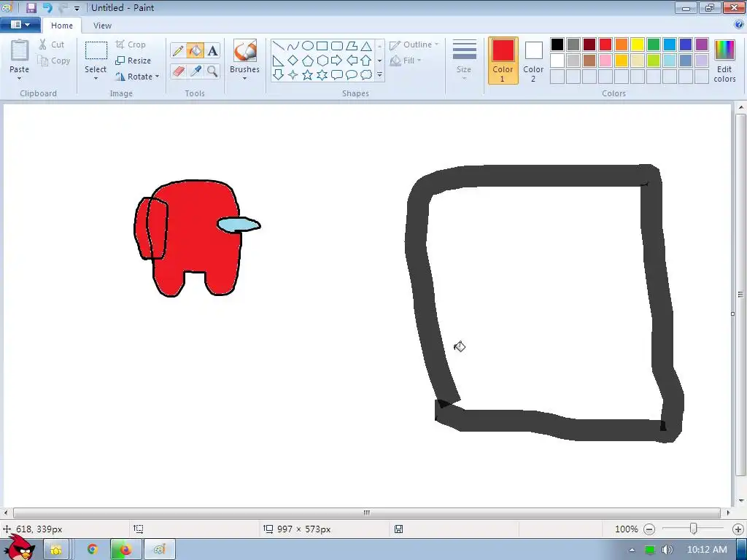Click the Save icon in title bar
This screenshot has width=747, height=560.
(x=31, y=7)
